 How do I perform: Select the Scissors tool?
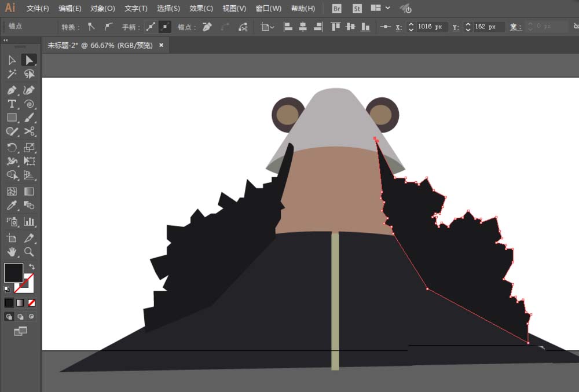29,131
